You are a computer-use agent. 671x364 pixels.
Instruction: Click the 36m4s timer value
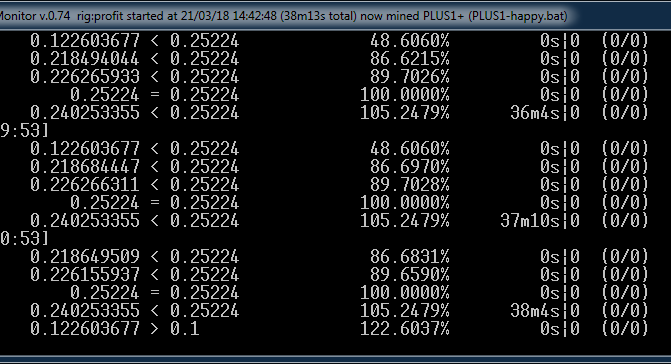[534, 112]
